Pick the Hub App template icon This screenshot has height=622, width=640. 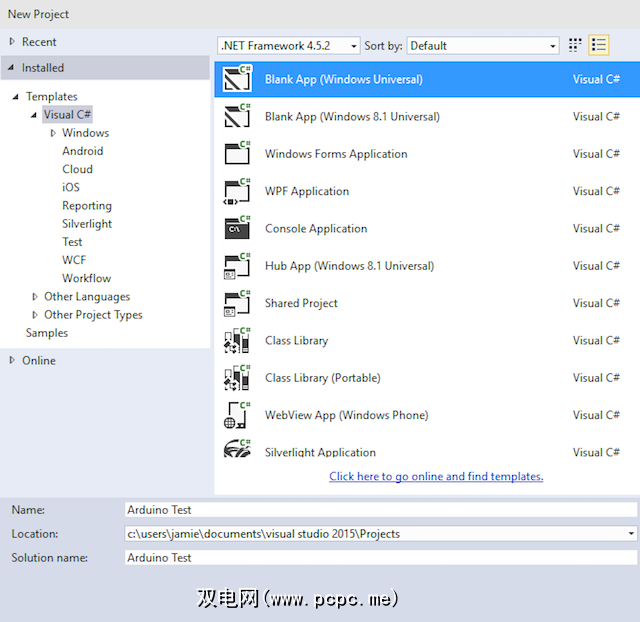tap(237, 266)
